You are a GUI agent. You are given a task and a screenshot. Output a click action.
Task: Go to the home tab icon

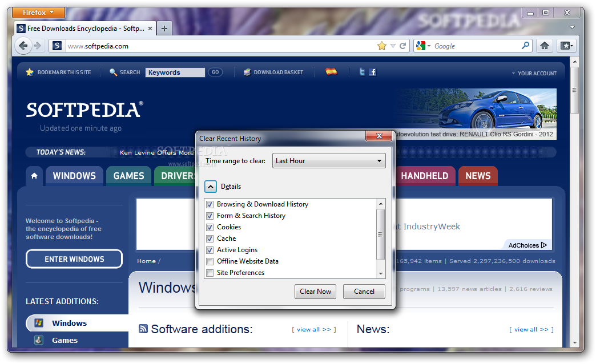coord(34,176)
